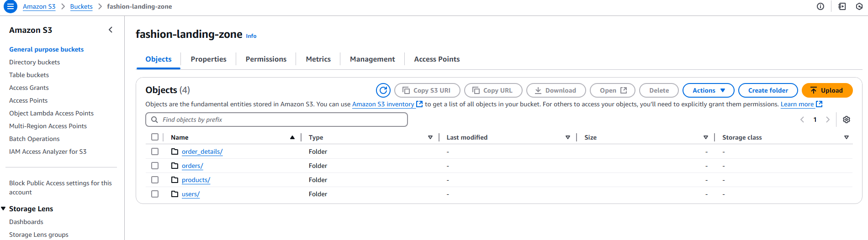Switch to the Properties tab

208,59
